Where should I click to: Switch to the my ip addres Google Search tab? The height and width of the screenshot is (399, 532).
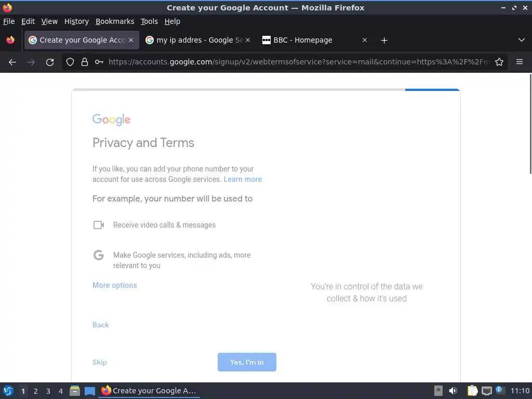(x=198, y=40)
